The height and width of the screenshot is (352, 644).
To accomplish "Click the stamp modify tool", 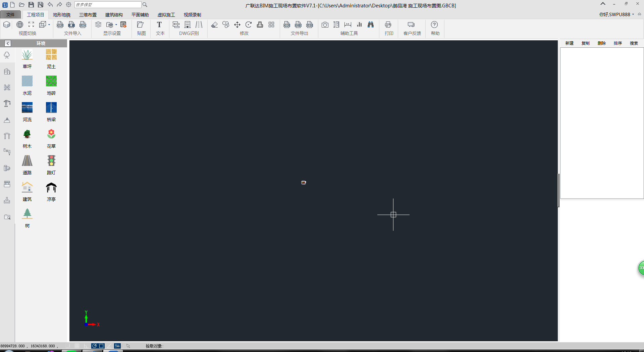I will coord(260,25).
